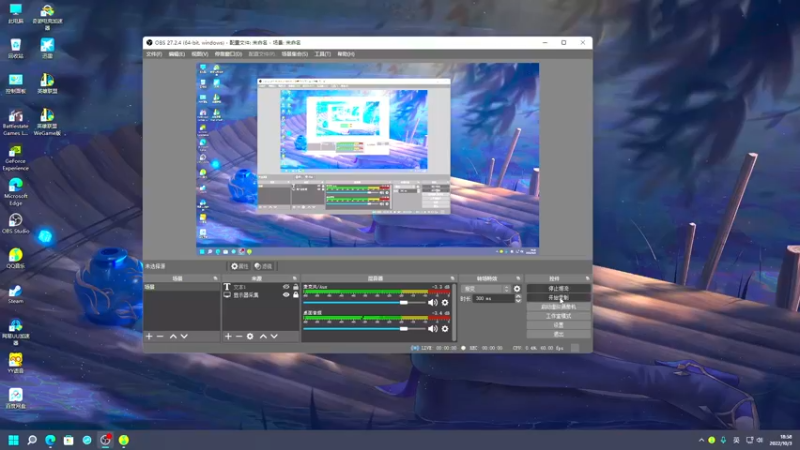Remove the selected source with the minus icon
Viewport: 800px width, 450px height.
tap(239, 336)
